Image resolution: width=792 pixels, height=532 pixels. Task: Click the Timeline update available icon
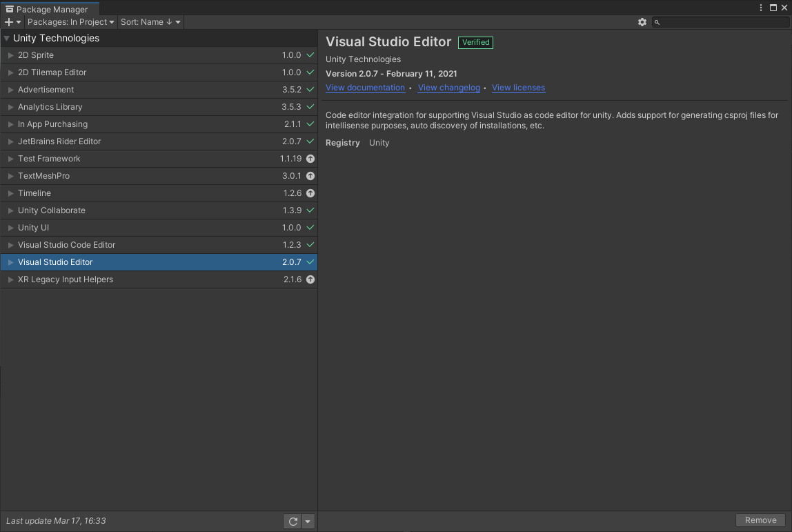310,193
